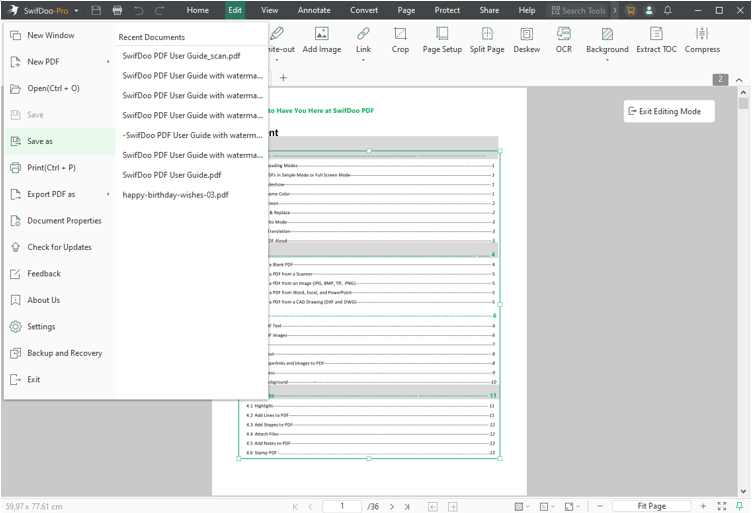Click the Undo arrow icon
The width and height of the screenshot is (752, 513).
139,10
